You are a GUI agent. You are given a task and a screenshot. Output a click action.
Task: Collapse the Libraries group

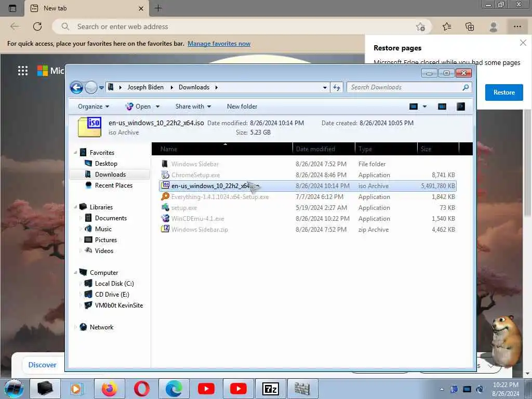[x=75, y=207]
